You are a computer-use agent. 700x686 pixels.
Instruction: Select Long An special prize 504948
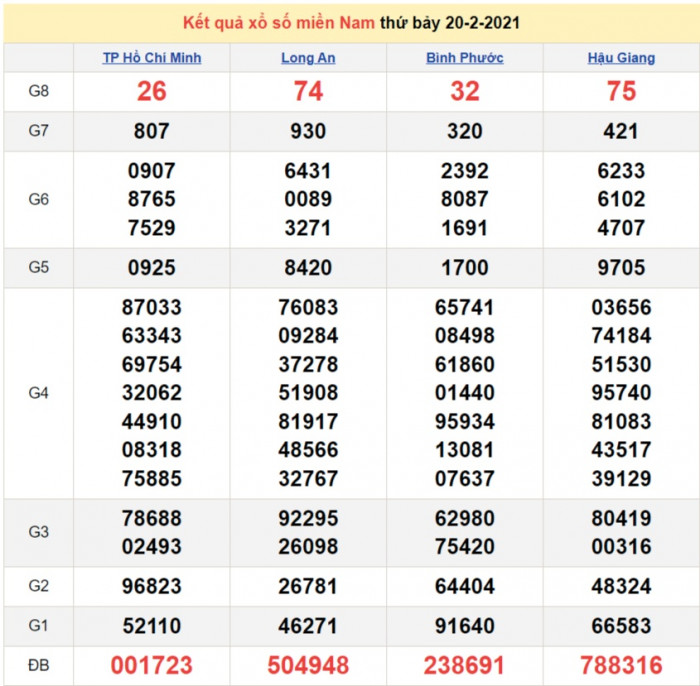point(308,666)
